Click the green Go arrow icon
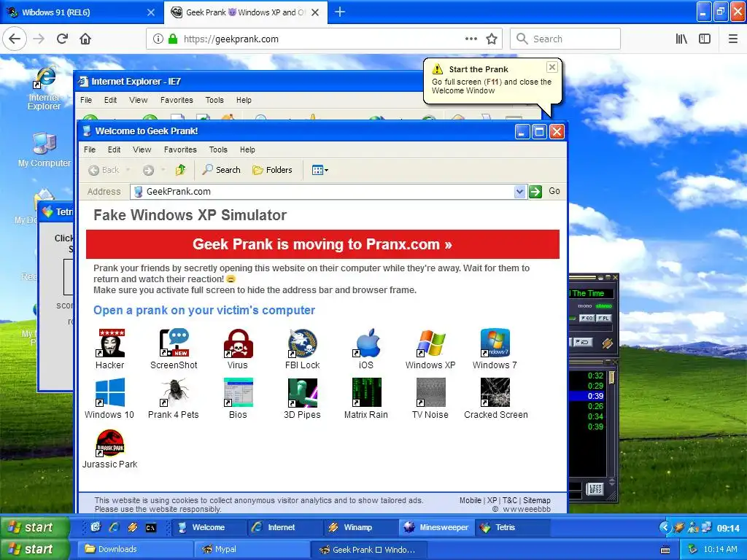The height and width of the screenshot is (560, 747). click(535, 192)
